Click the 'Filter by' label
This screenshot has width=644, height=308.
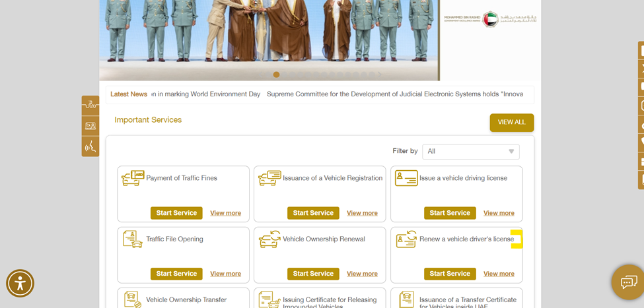(405, 151)
